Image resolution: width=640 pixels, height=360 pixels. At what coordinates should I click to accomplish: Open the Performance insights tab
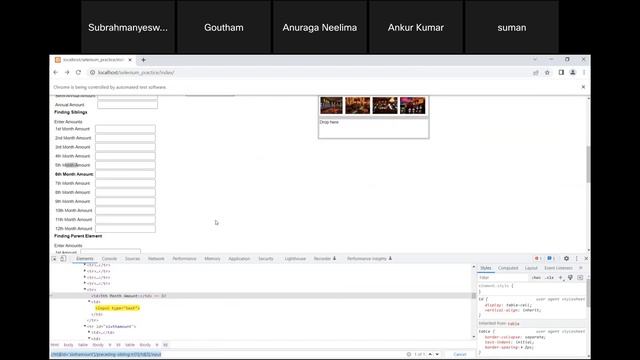point(369,259)
